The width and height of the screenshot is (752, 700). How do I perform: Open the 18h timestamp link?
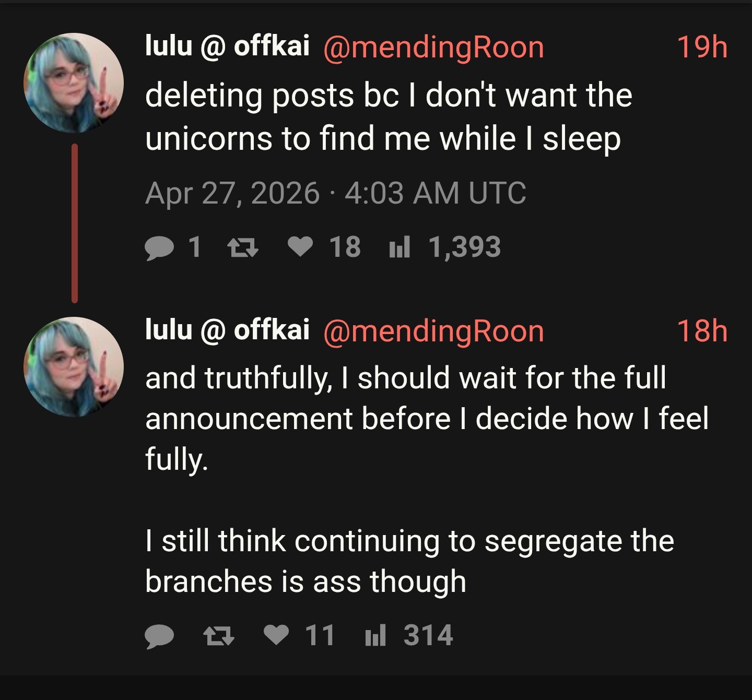(x=702, y=330)
